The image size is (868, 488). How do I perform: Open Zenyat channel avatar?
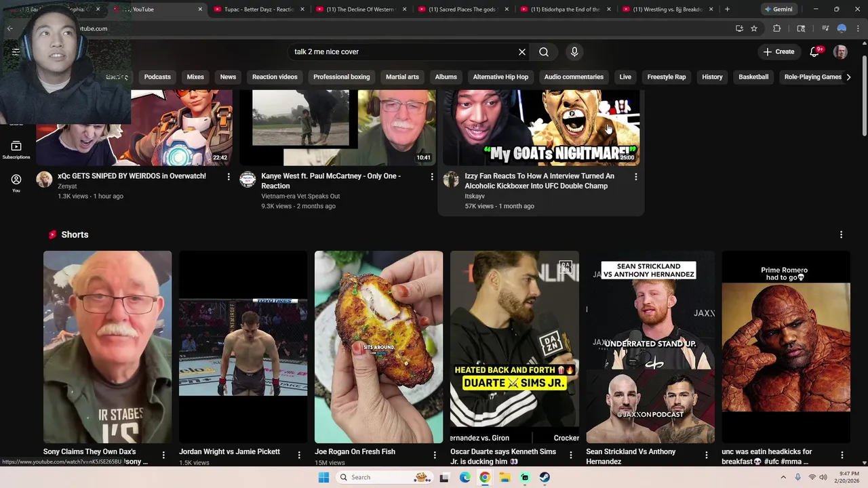pos(44,179)
